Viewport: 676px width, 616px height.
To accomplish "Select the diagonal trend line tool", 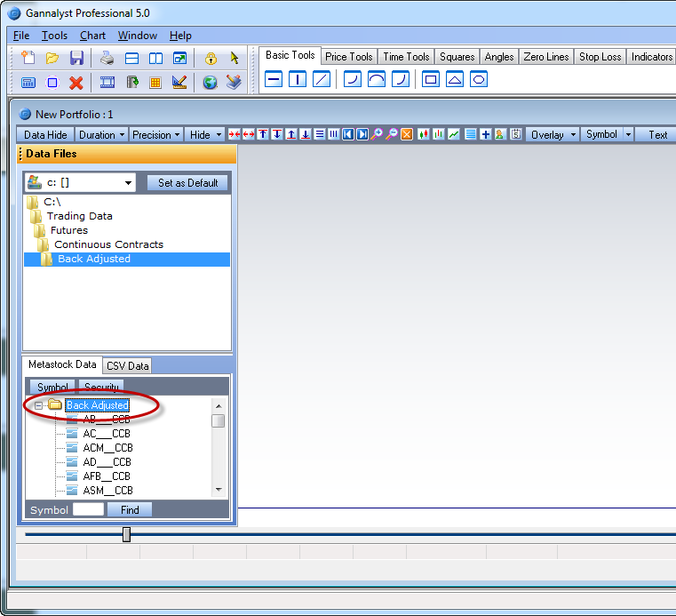I will 322,79.
